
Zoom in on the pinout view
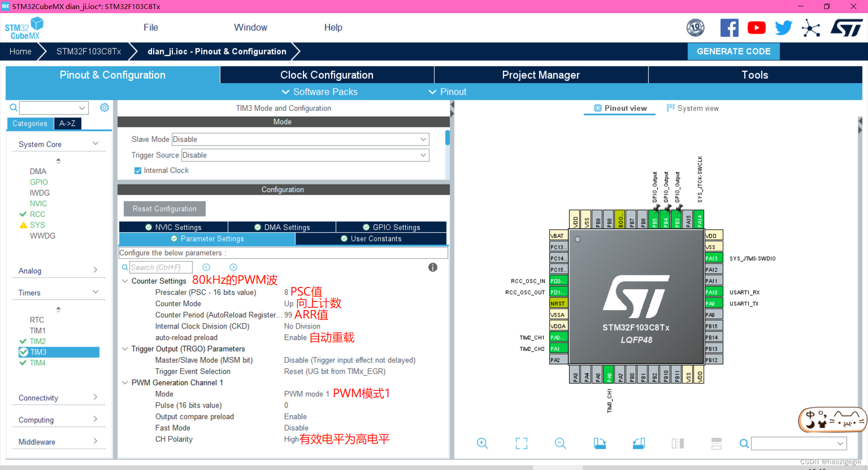coord(482,443)
